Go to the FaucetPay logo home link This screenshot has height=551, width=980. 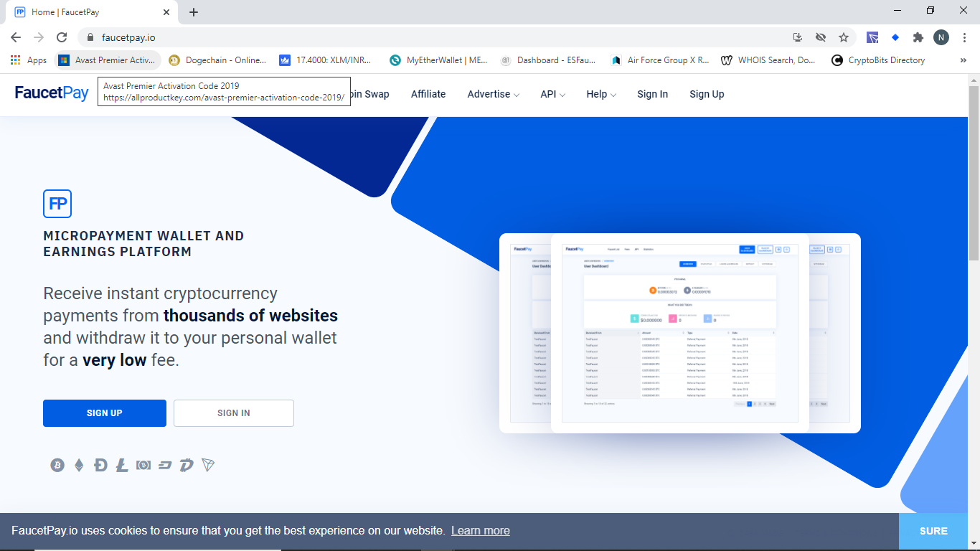pyautogui.click(x=52, y=93)
